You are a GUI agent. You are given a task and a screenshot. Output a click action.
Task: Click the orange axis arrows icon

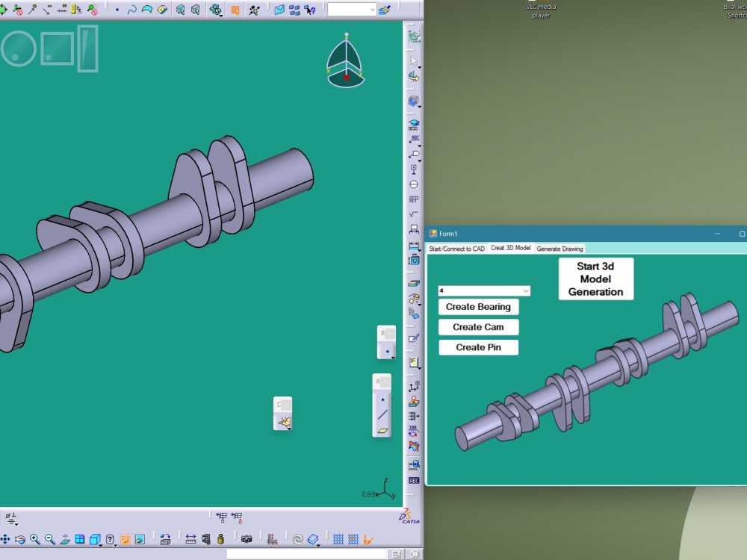click(x=368, y=539)
